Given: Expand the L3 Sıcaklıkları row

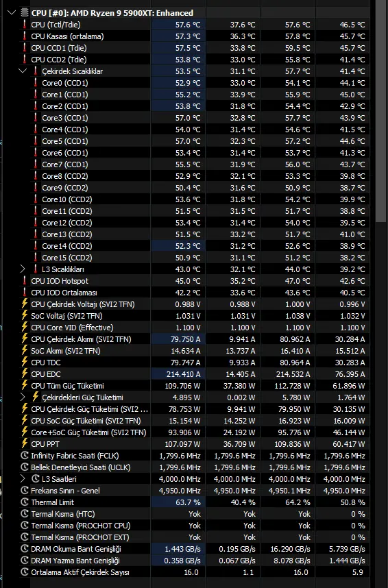Looking at the screenshot, I should click(23, 269).
